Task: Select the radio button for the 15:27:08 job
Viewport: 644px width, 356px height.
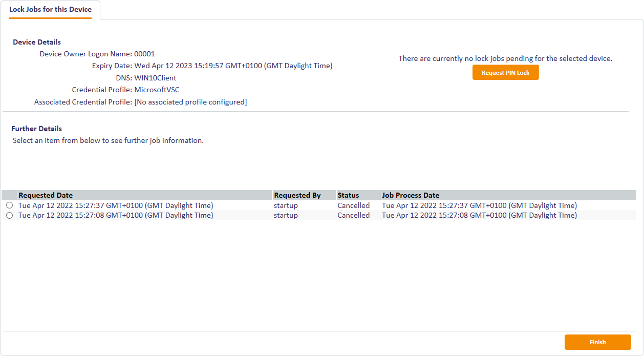Action: (x=9, y=215)
